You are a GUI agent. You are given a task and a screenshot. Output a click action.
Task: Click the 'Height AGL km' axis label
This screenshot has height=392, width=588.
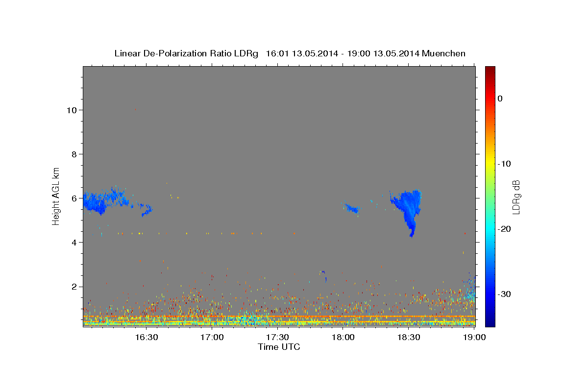click(x=56, y=196)
